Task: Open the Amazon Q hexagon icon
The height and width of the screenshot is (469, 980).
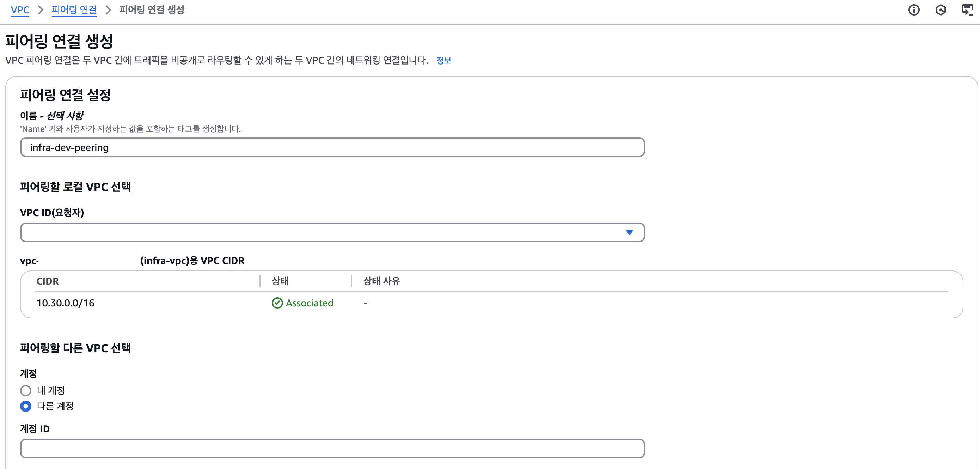Action: (941, 10)
